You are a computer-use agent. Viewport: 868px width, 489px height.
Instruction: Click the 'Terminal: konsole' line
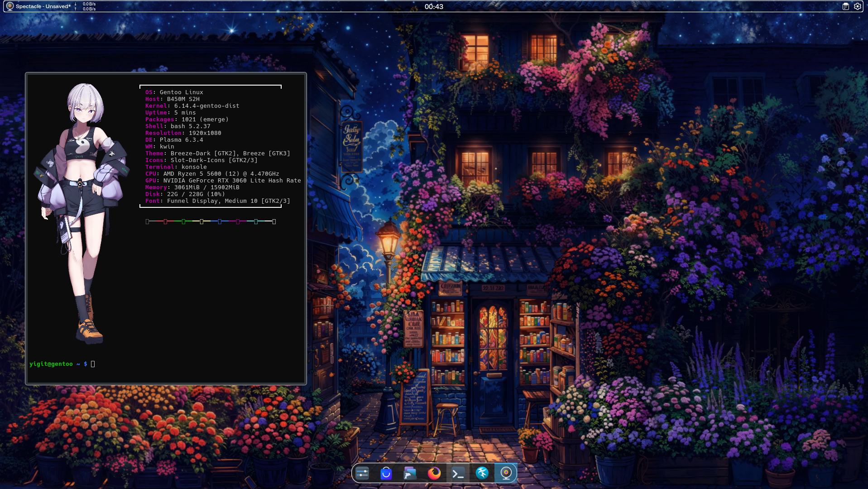point(176,167)
